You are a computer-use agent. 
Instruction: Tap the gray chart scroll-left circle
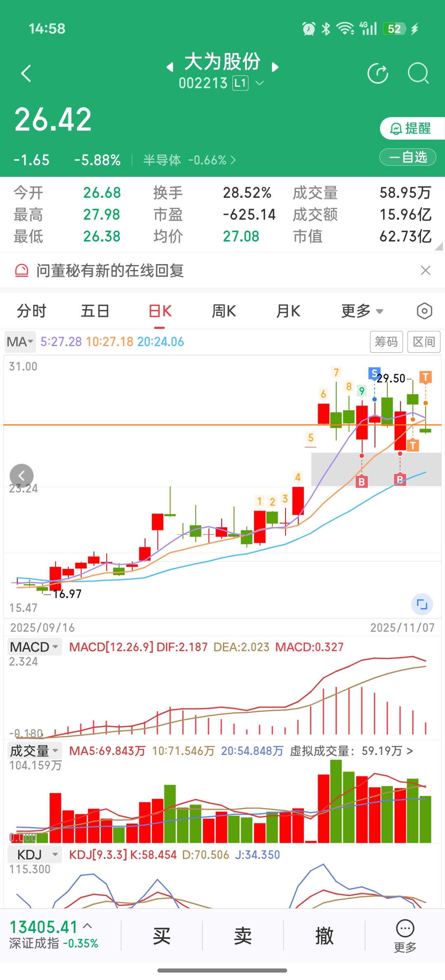(x=21, y=476)
